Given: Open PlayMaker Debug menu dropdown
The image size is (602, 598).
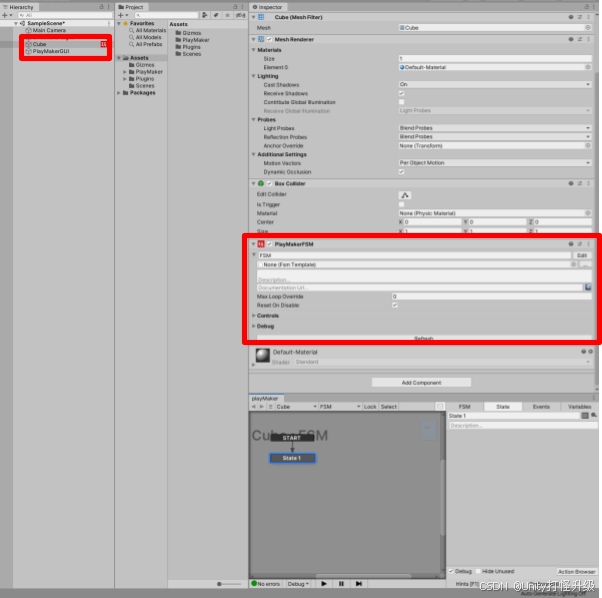Looking at the screenshot, I should pyautogui.click(x=298, y=584).
